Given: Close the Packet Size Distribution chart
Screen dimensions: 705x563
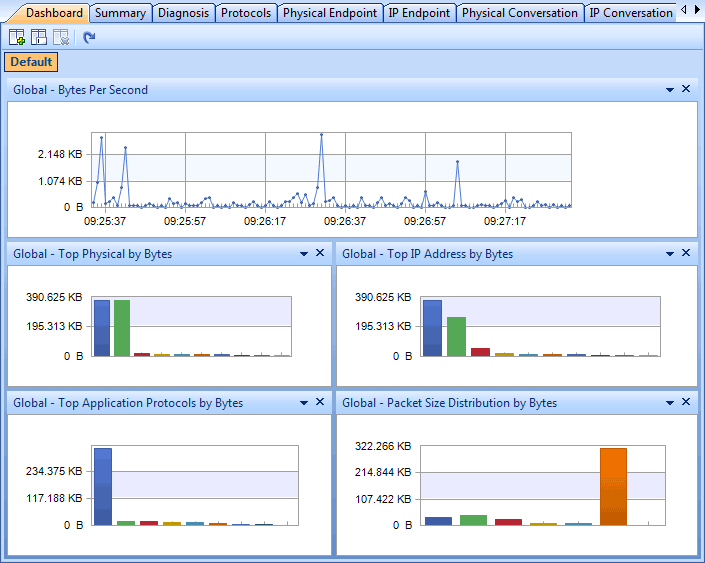Looking at the screenshot, I should (686, 402).
